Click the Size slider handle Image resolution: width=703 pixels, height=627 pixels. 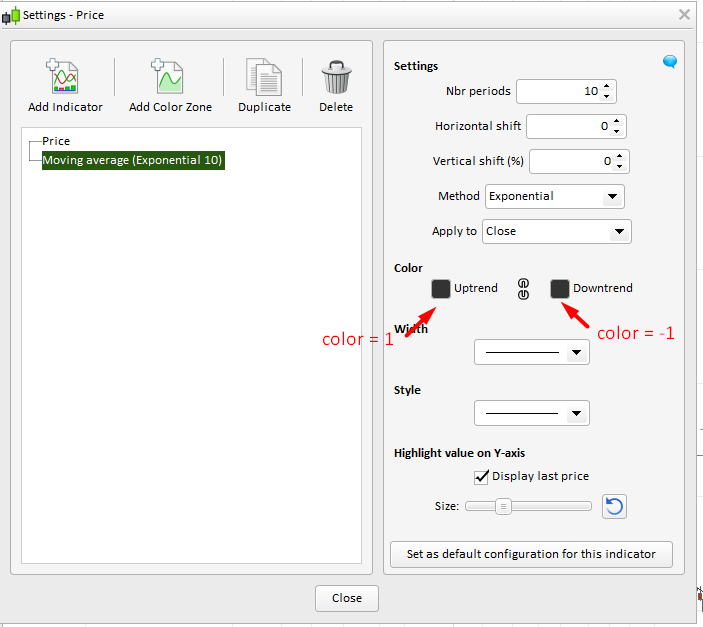point(503,507)
